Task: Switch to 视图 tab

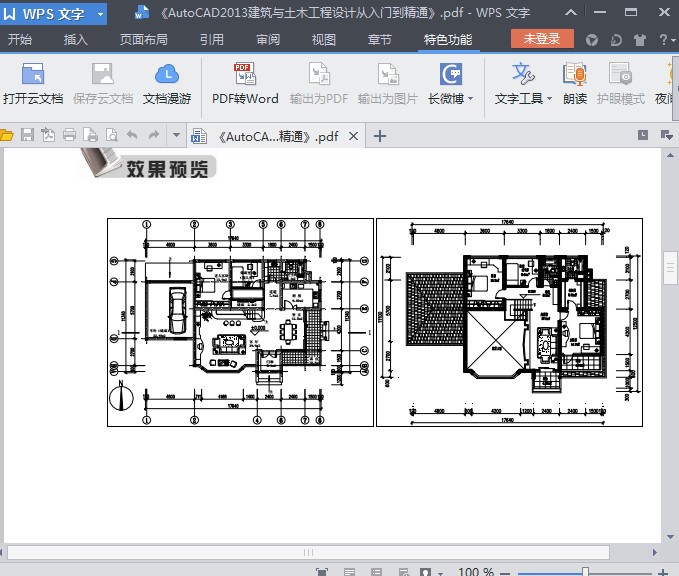Action: [x=324, y=40]
